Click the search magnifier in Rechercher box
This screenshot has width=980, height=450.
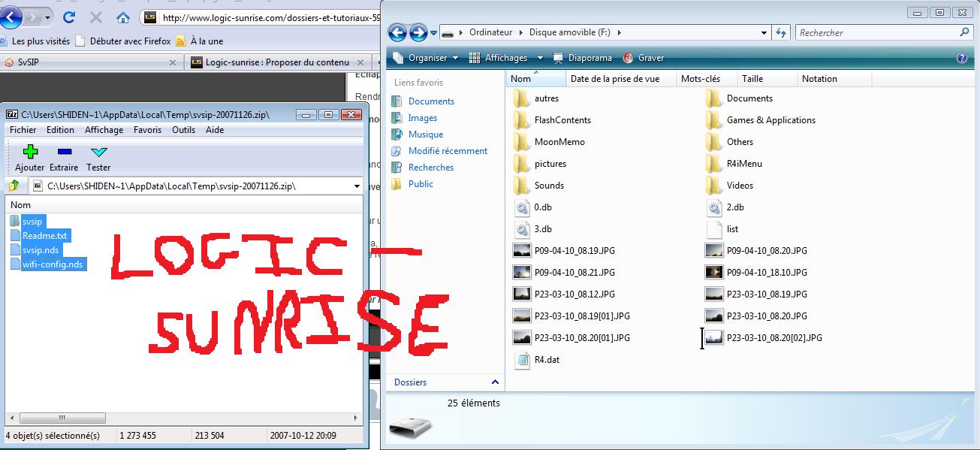pyautogui.click(x=965, y=32)
